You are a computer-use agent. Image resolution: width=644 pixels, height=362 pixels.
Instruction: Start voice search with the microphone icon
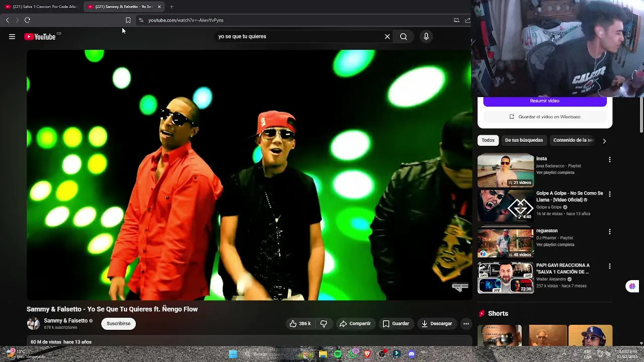coord(426,37)
